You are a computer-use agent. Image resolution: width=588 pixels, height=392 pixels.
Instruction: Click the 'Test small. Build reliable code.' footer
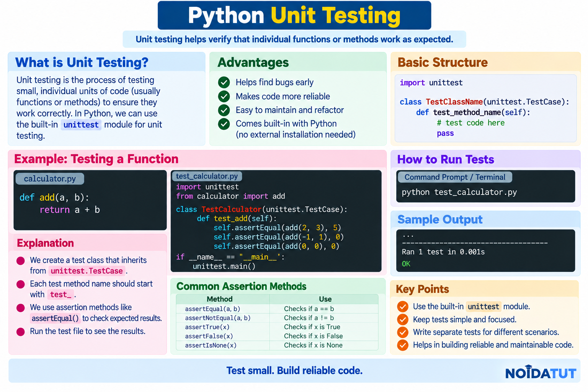pos(294,371)
